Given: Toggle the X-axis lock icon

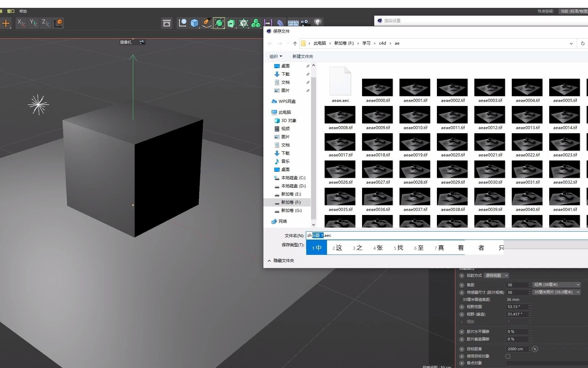Looking at the screenshot, I should (21, 23).
